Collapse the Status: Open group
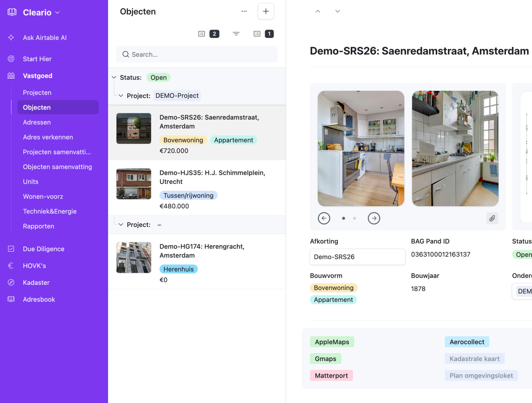This screenshot has width=532, height=403. coord(114,77)
